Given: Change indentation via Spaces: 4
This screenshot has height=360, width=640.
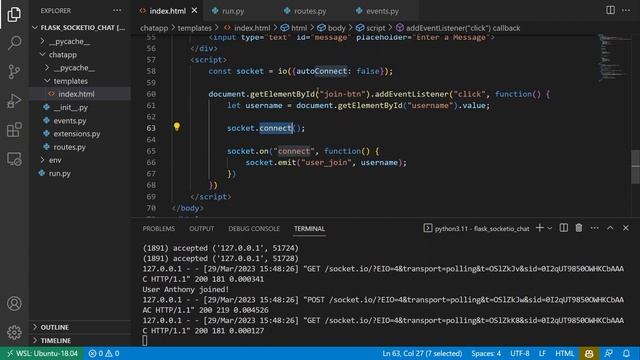Looking at the screenshot, I should 486,353.
